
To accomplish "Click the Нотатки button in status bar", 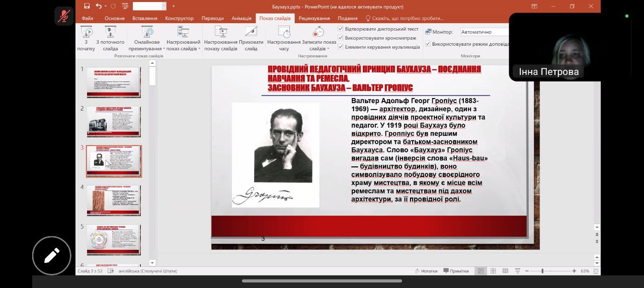I will [x=426, y=271].
